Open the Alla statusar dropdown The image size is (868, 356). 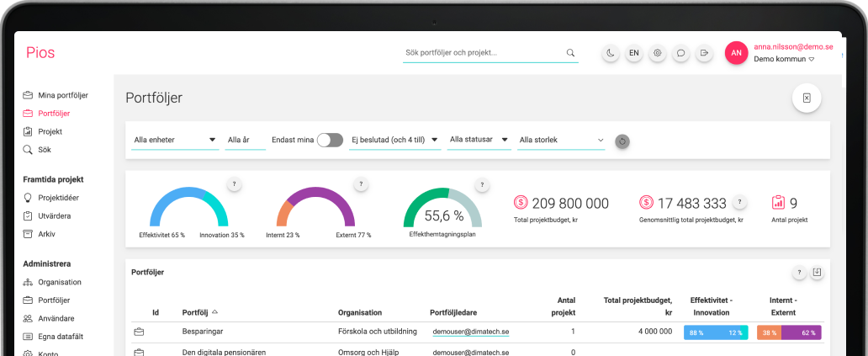point(479,140)
